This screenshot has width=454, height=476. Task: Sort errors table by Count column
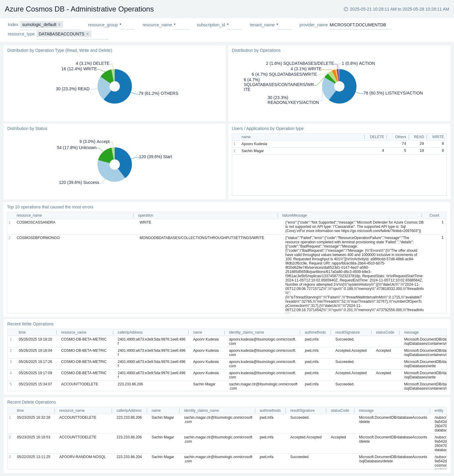[x=434, y=215]
